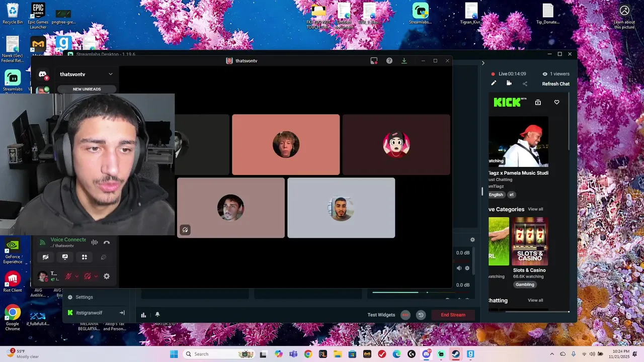
Task: Open Discord help question mark icon
Action: [x=389, y=61]
